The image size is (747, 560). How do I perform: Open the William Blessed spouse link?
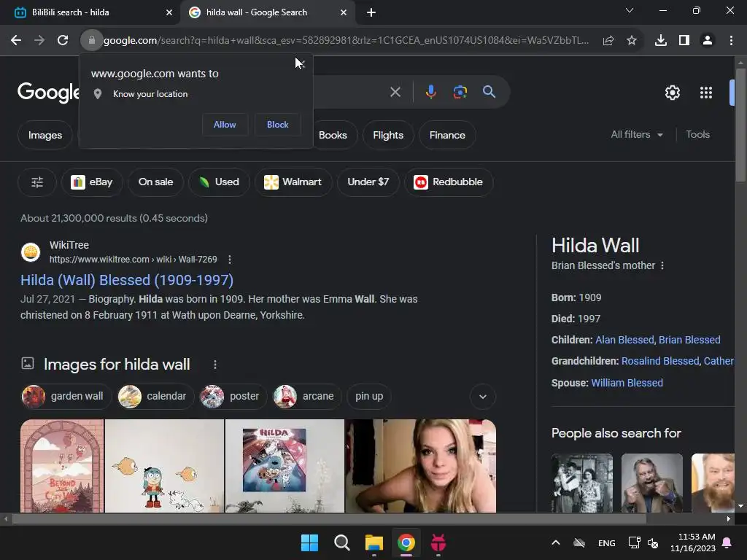point(627,383)
